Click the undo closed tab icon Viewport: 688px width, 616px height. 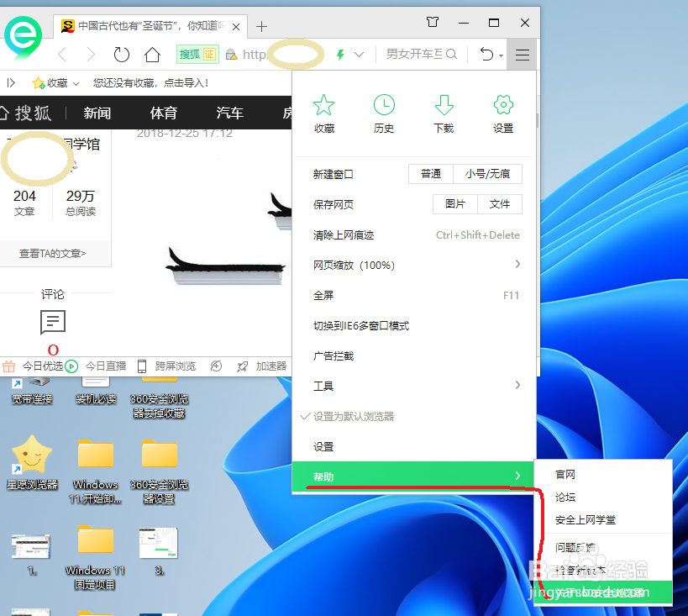click(486, 55)
